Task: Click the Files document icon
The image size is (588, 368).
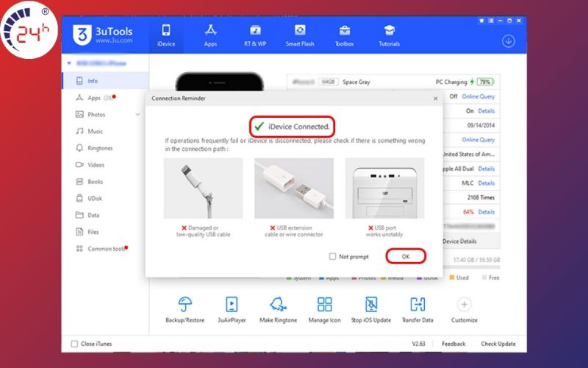Action: pos(79,232)
